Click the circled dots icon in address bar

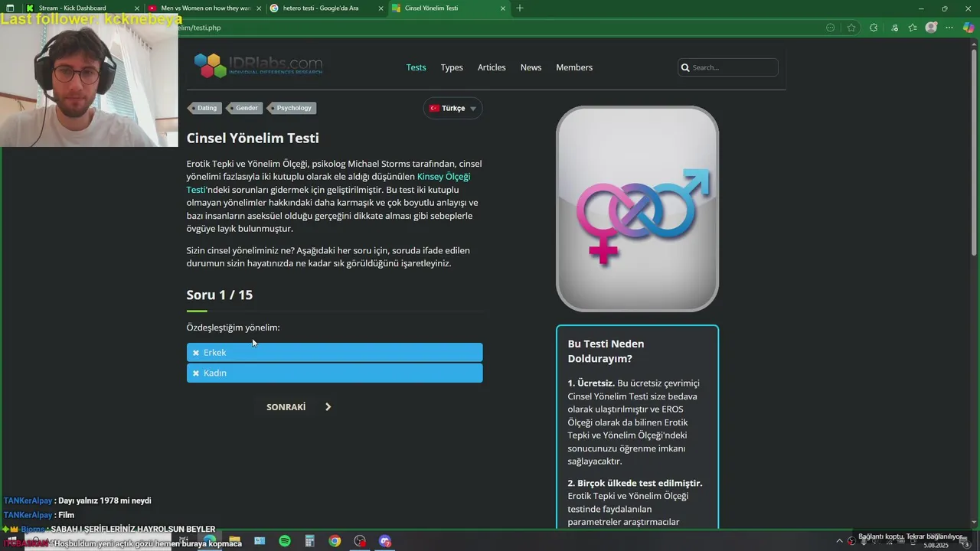(831, 28)
